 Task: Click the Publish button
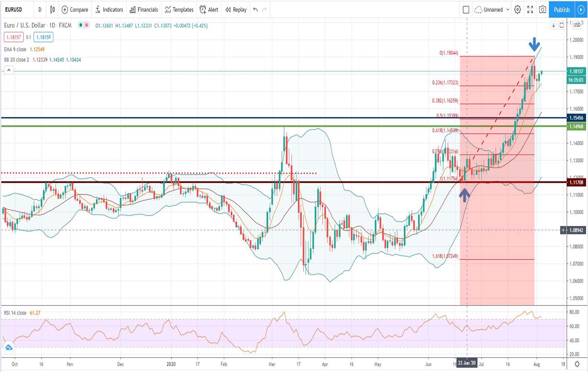[x=561, y=10]
